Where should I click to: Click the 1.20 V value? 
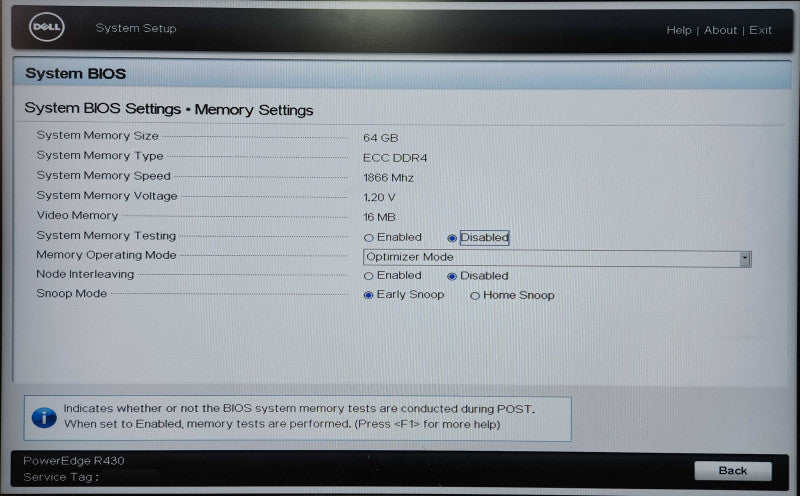pyautogui.click(x=379, y=197)
